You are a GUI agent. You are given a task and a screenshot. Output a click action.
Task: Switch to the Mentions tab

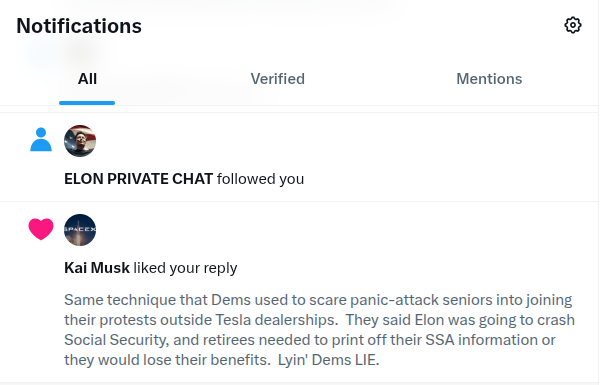point(489,79)
